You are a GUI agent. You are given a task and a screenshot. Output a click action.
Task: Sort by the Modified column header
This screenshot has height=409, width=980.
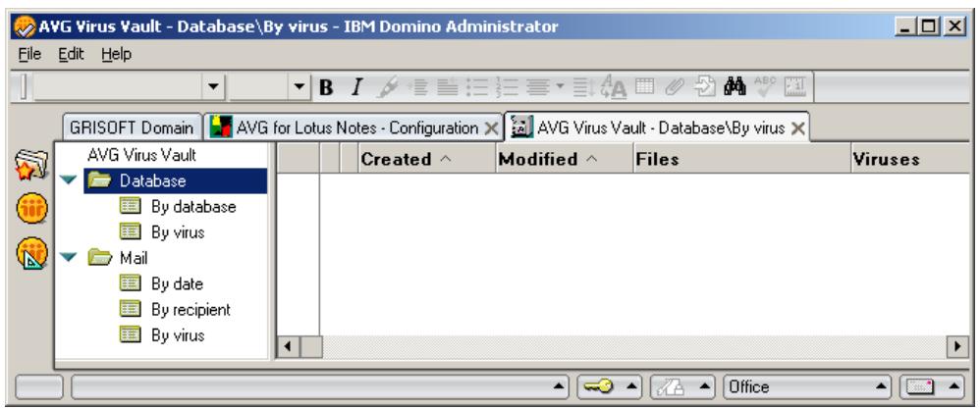[x=565, y=159]
